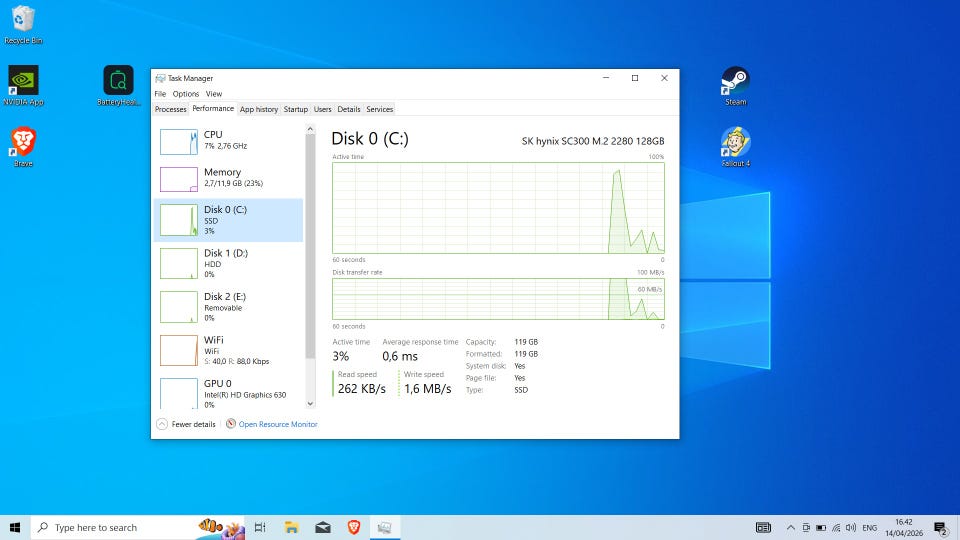Open the WiFi network tray icon
This screenshot has height=540, width=960.
pos(836,527)
